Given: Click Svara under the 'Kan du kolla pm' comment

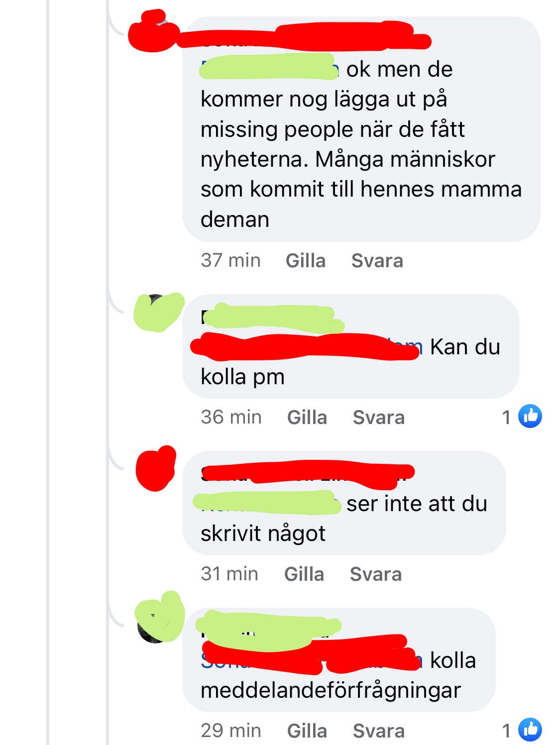Looking at the screenshot, I should pyautogui.click(x=379, y=418).
